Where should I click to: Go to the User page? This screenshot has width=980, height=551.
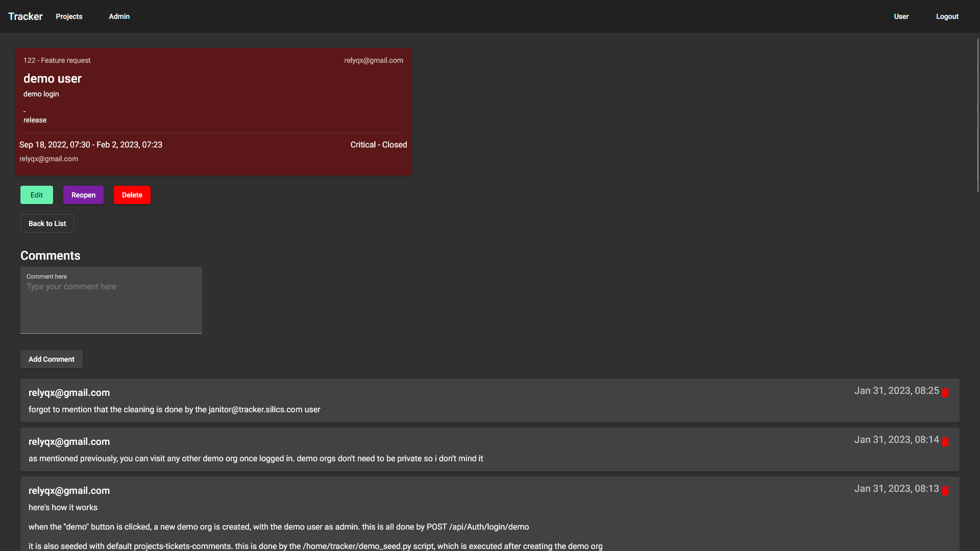(901, 16)
